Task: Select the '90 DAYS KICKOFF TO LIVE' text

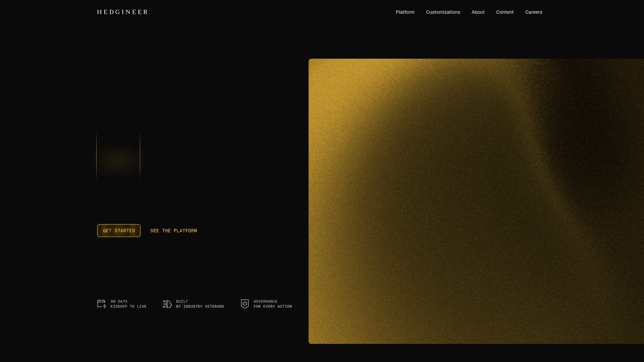Action: [x=128, y=304]
